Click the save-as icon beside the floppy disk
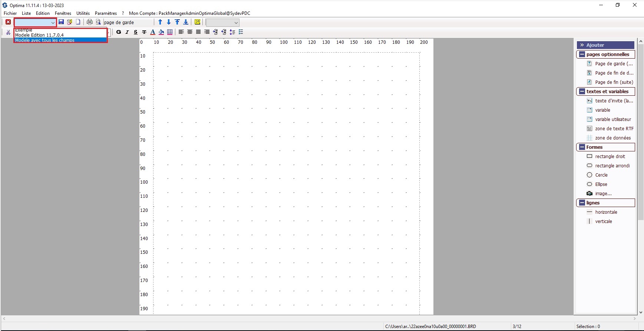The width and height of the screenshot is (644, 331). click(x=69, y=22)
